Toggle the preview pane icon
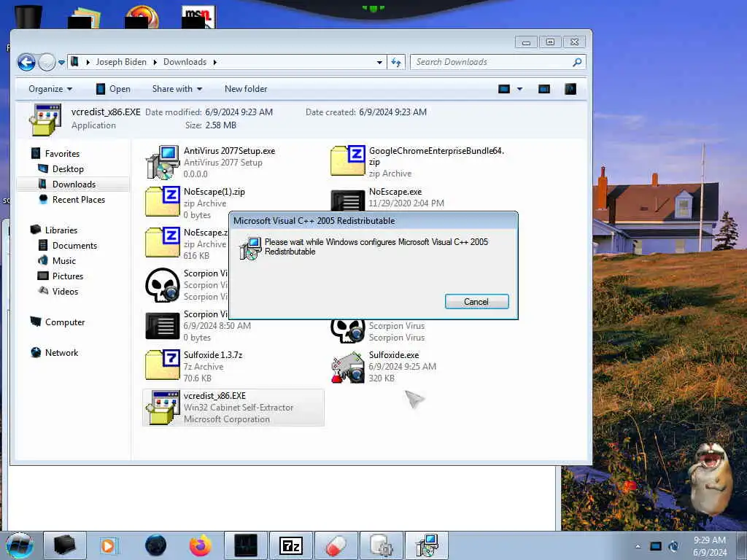The width and height of the screenshot is (747, 560). 544,89
